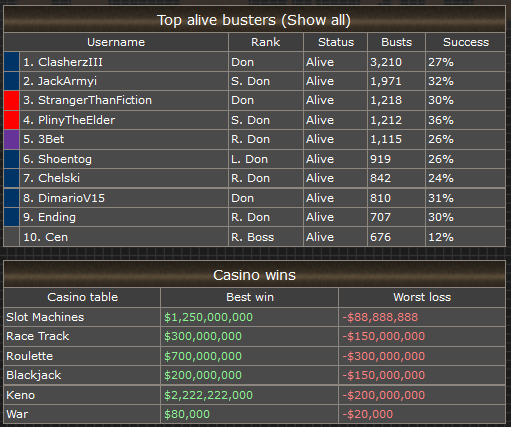
Task: Click the red swatch beside StrangerThanFiction
Action: point(12,100)
